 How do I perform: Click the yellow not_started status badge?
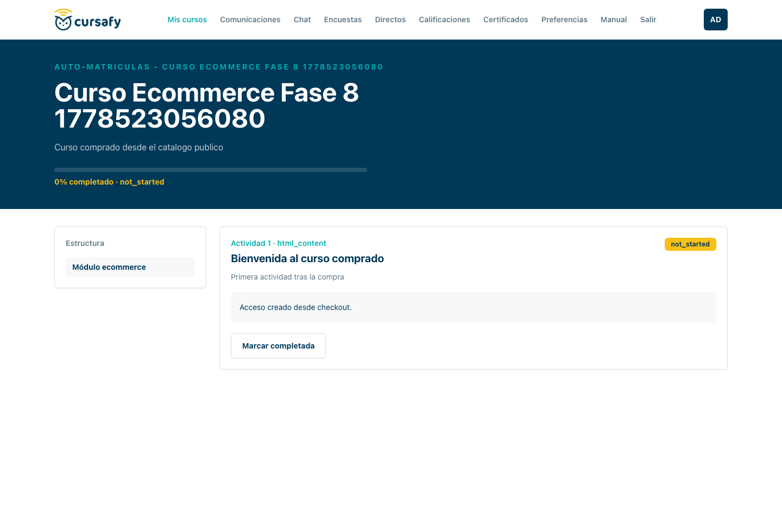pyautogui.click(x=690, y=244)
